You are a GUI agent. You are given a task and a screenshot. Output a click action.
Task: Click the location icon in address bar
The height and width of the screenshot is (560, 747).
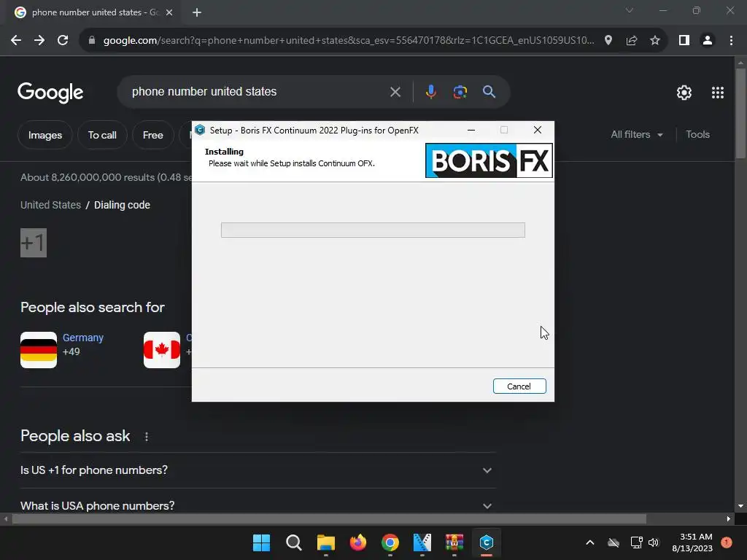tap(608, 41)
